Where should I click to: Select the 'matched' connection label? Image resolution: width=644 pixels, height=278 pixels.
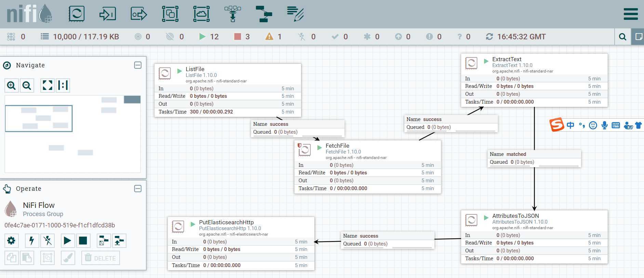point(534,158)
